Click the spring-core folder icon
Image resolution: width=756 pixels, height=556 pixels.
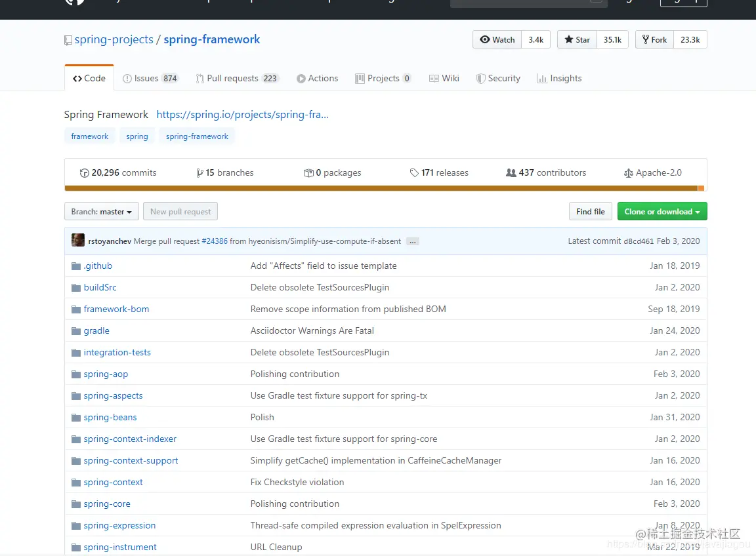click(76, 504)
